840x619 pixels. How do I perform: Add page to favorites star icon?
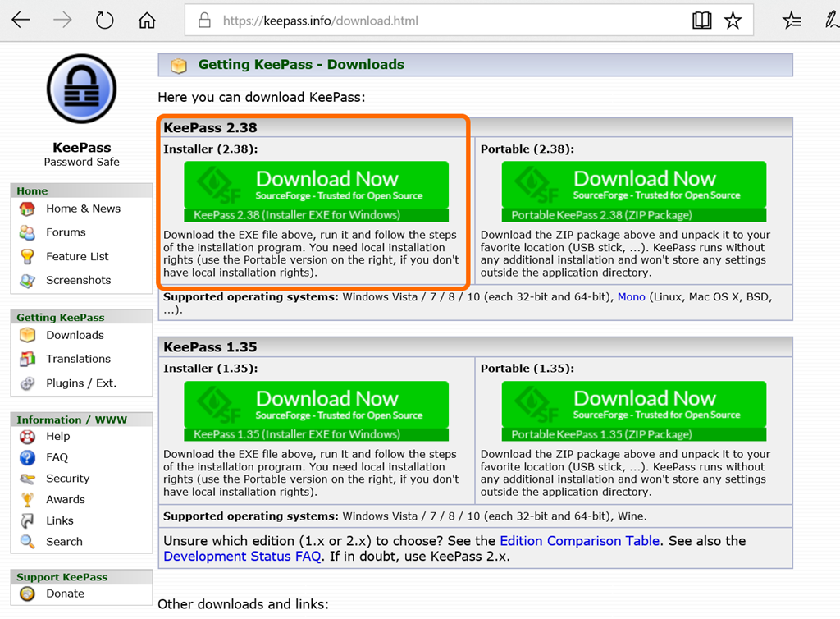733,21
